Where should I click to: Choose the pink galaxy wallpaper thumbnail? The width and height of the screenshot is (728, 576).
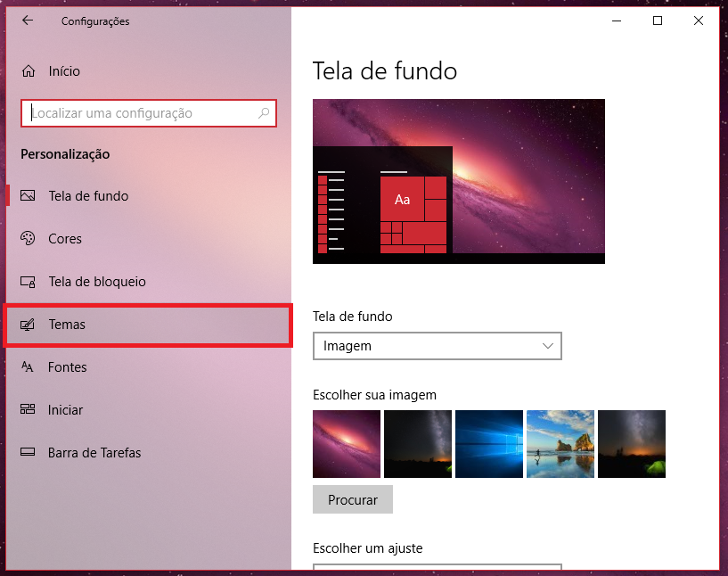coord(347,444)
